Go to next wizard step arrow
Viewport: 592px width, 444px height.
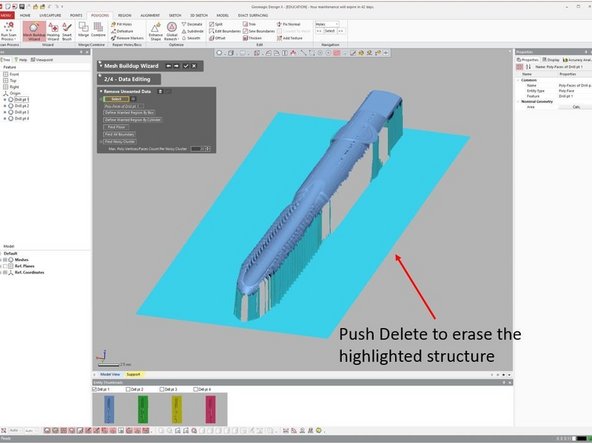(x=176, y=66)
